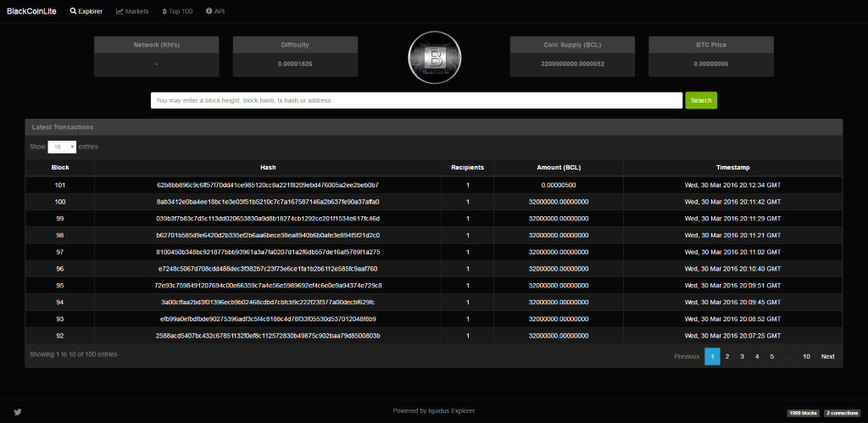Open transaction hash starting 3a00cffaa2bd3f01
Viewport: 868px width, 423px height.
268,303
